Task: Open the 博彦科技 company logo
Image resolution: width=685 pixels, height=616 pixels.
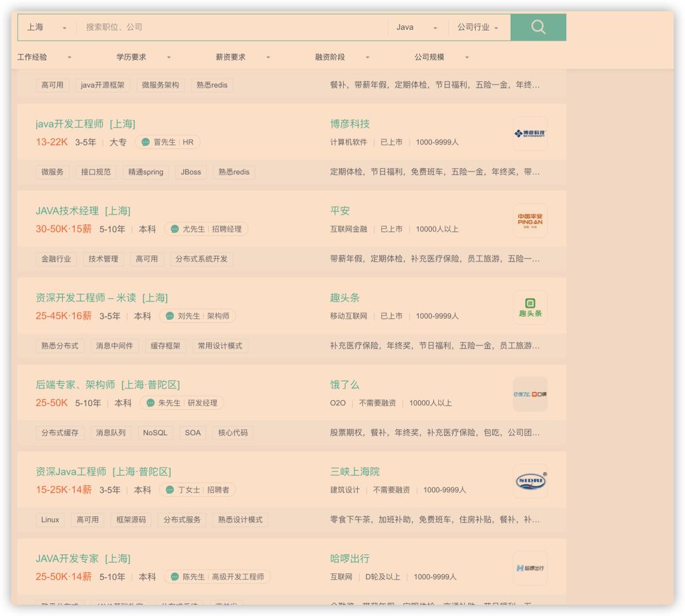Action: [530, 134]
